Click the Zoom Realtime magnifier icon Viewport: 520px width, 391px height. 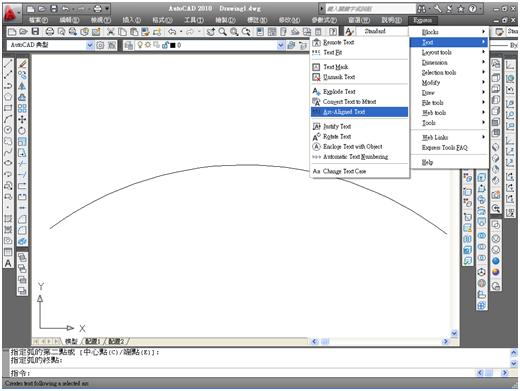click(222, 32)
